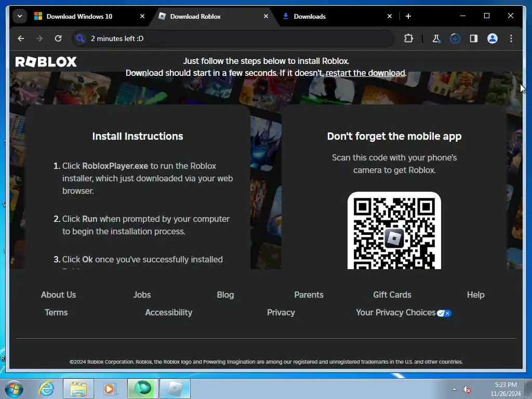
Task: Focus the address bar showing 2 minutes left
Action: click(233, 38)
